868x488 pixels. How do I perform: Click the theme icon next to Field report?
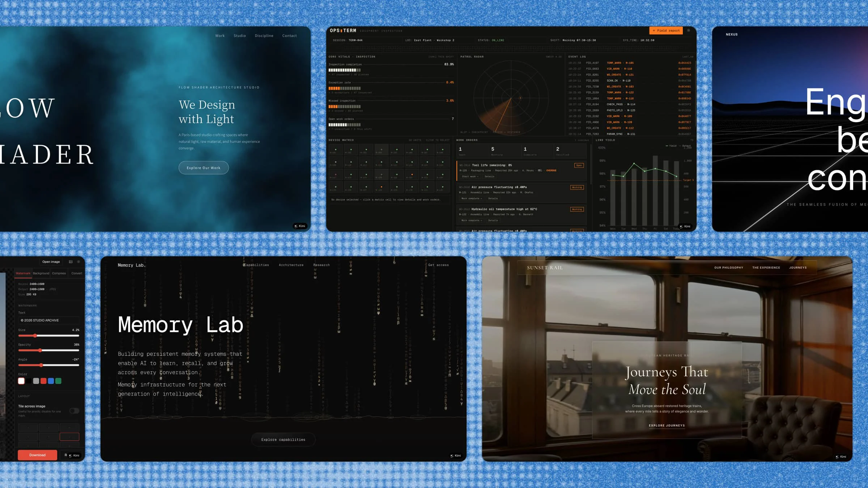[x=689, y=31]
